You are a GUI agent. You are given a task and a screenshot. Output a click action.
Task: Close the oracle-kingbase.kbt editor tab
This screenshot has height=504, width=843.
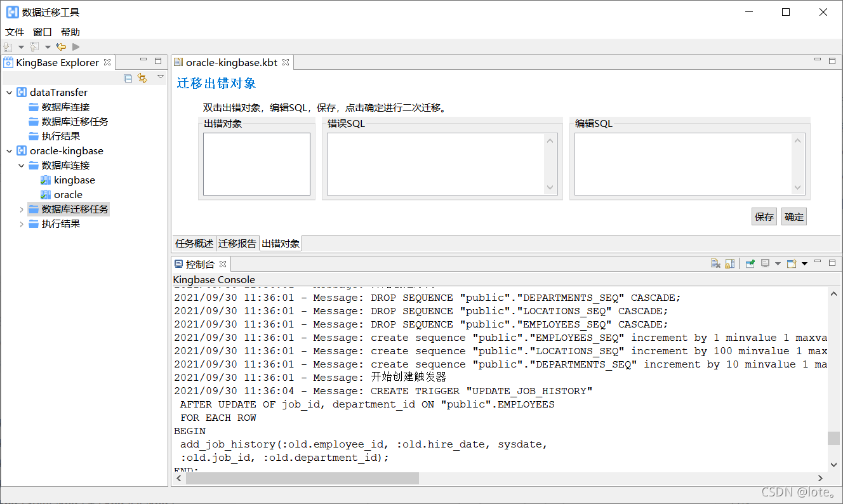click(x=286, y=62)
